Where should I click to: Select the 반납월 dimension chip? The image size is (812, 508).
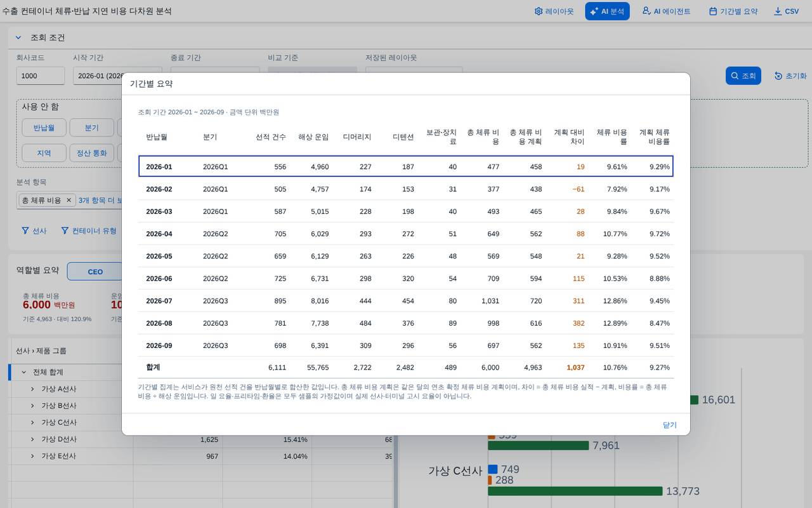pyautogui.click(x=44, y=128)
